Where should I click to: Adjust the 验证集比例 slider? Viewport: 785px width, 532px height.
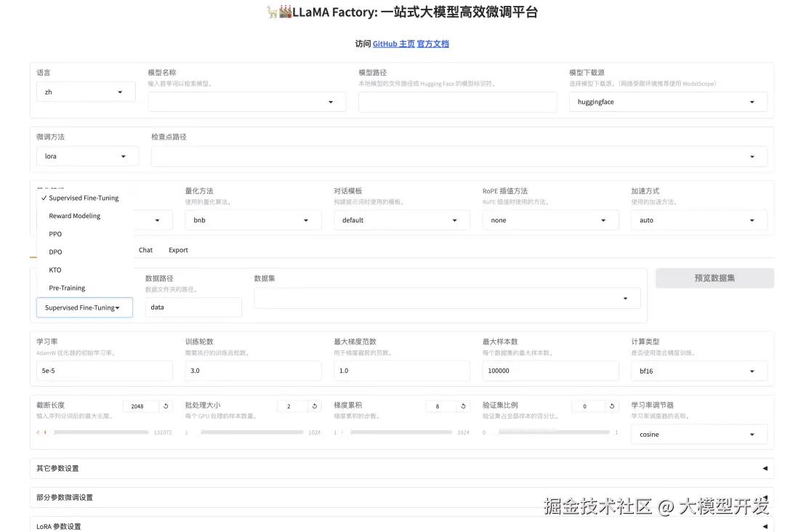point(549,432)
